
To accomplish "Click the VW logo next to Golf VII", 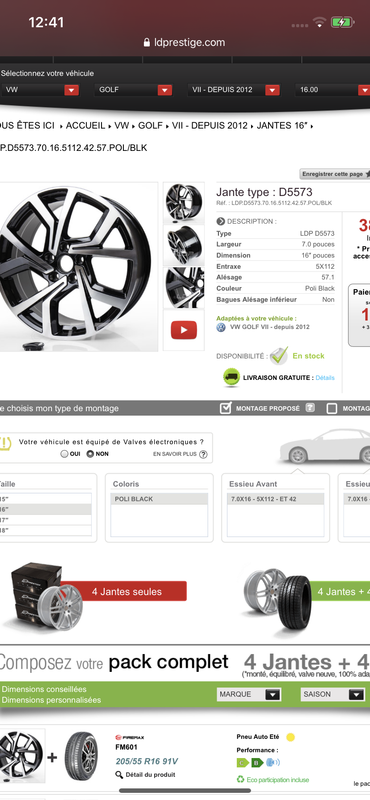I will pyautogui.click(x=221, y=328).
